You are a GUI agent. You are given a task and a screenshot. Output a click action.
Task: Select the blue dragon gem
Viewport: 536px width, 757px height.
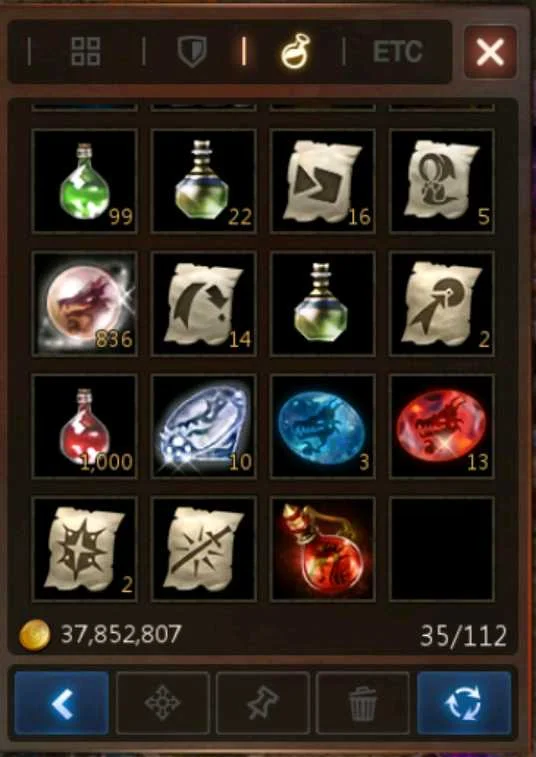pyautogui.click(x=323, y=426)
